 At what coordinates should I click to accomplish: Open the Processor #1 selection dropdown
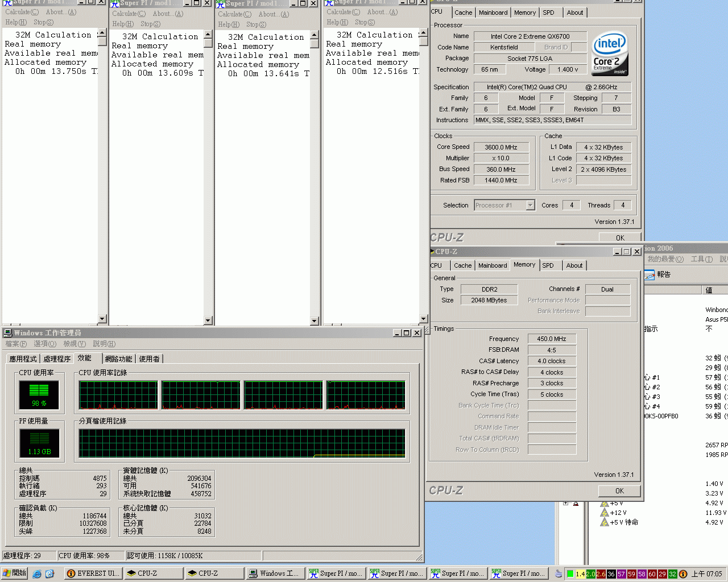pos(530,205)
